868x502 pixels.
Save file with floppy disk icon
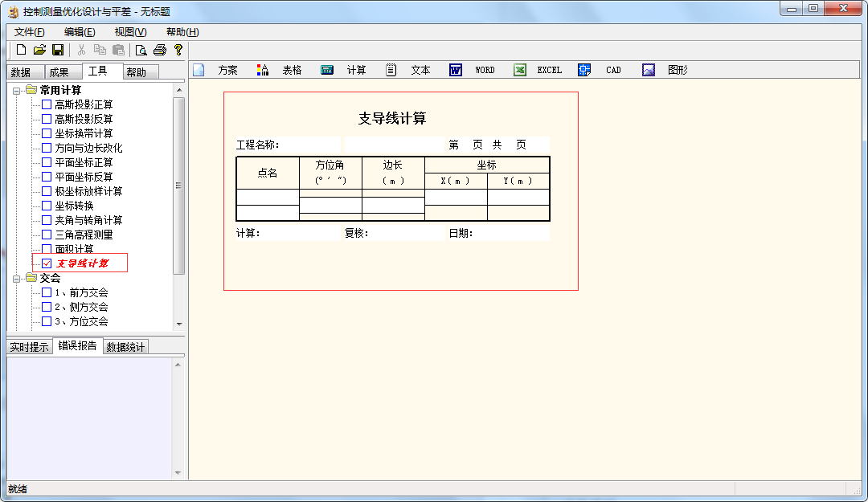58,50
